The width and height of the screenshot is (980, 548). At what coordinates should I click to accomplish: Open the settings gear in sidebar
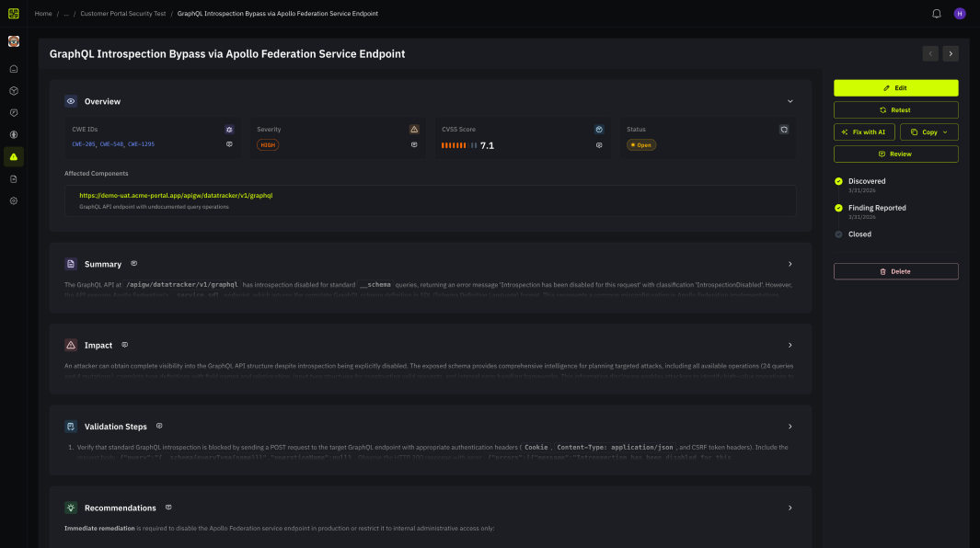[14, 200]
